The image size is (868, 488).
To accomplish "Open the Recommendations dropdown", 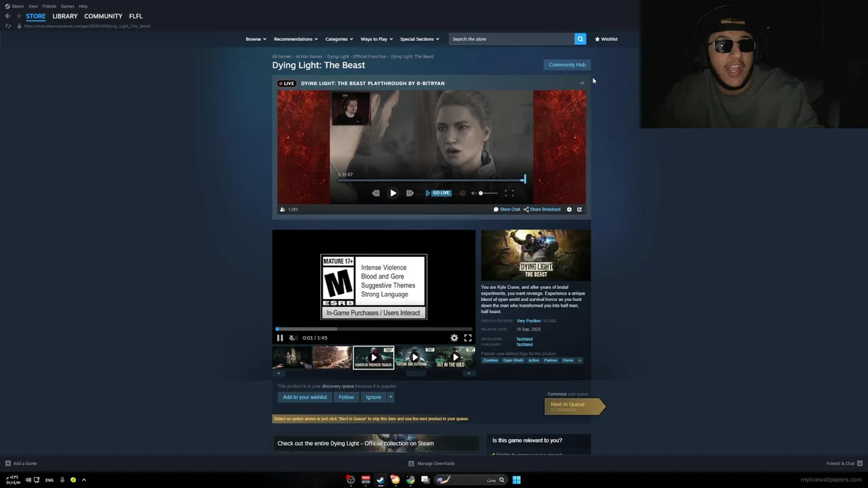I will [296, 39].
